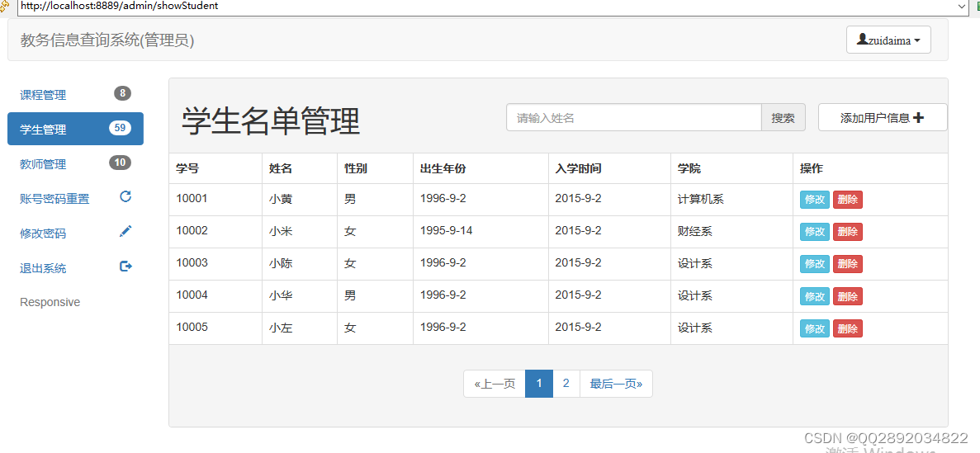This screenshot has height=453, width=980.
Task: Open the zuidaima user dropdown menu
Action: (888, 40)
